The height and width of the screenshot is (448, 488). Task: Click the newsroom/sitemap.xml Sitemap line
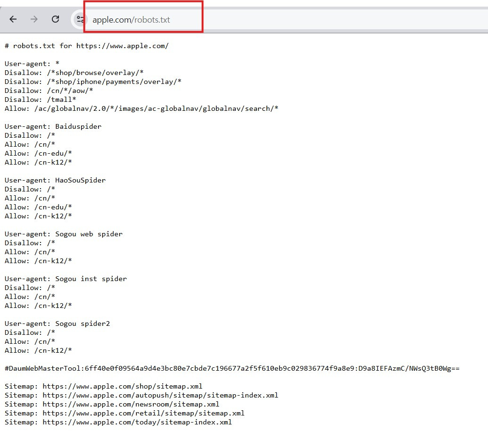(112, 405)
